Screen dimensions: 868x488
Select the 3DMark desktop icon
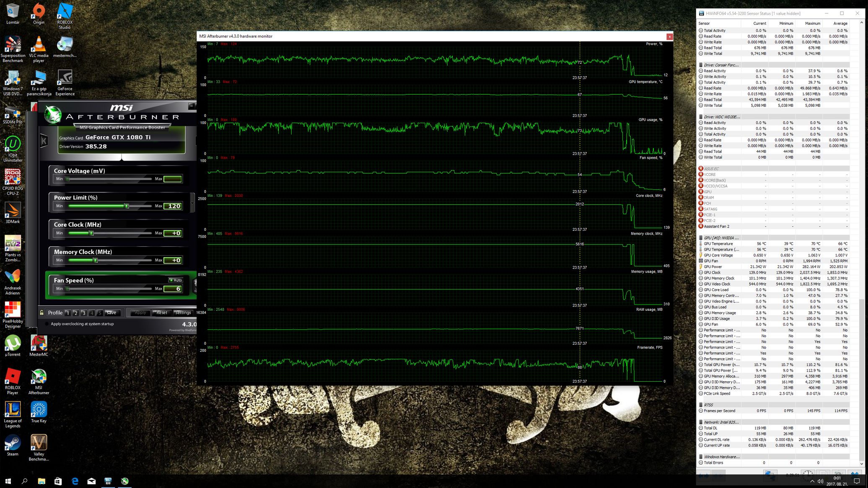[x=13, y=213]
